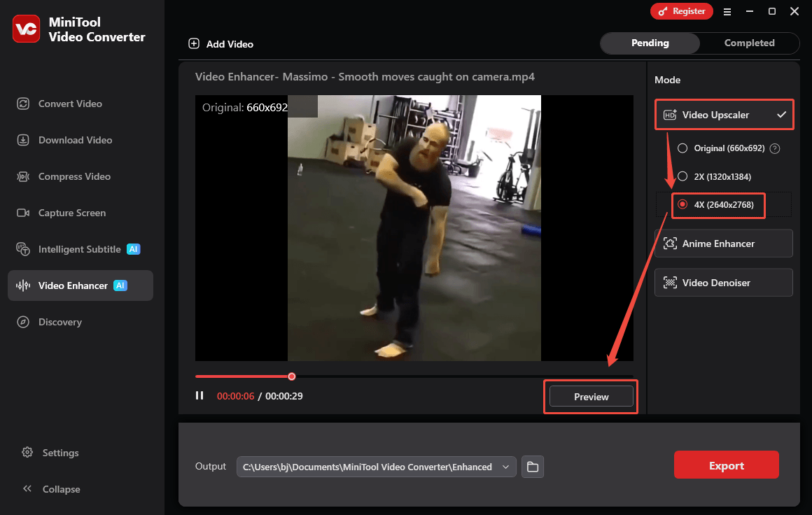812x515 pixels.
Task: Choose the 2X (1320x1384) radio option
Action: click(682, 176)
